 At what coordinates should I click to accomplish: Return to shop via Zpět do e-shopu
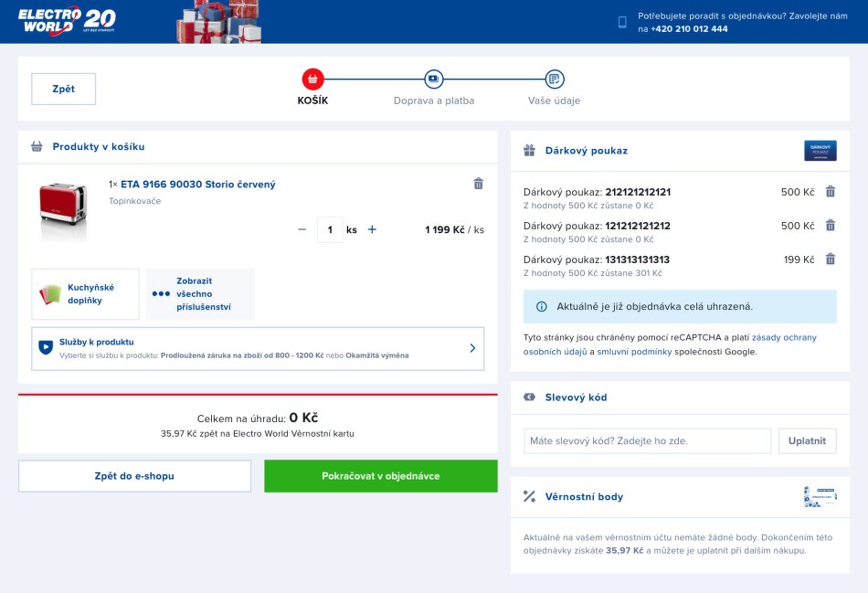(134, 476)
